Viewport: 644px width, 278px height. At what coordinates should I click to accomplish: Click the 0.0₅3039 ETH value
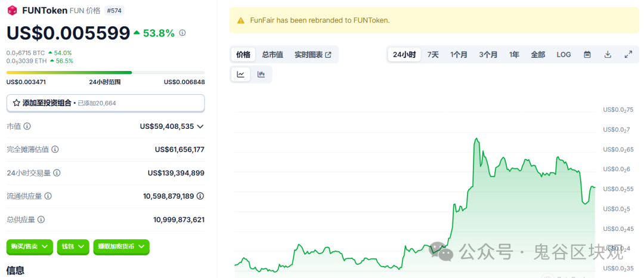[27, 61]
